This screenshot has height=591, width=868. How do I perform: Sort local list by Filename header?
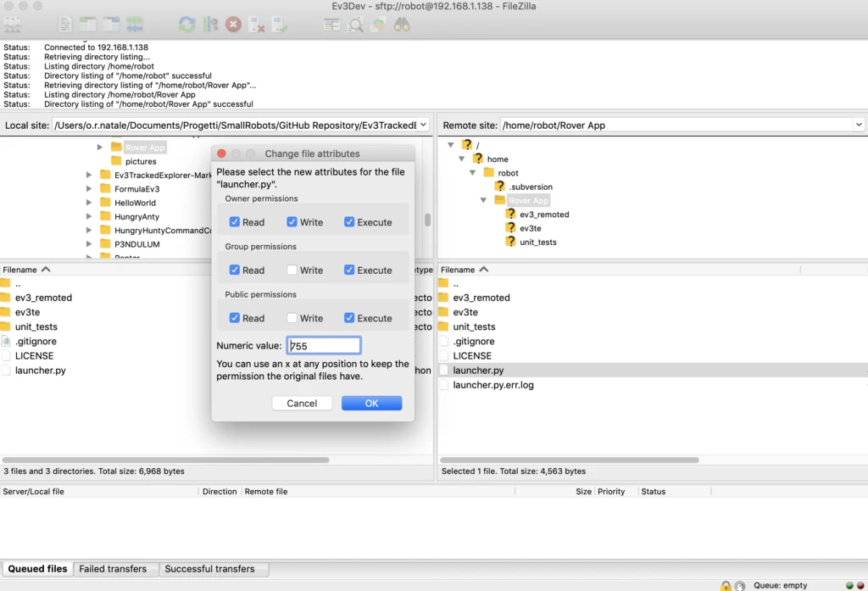coord(105,270)
